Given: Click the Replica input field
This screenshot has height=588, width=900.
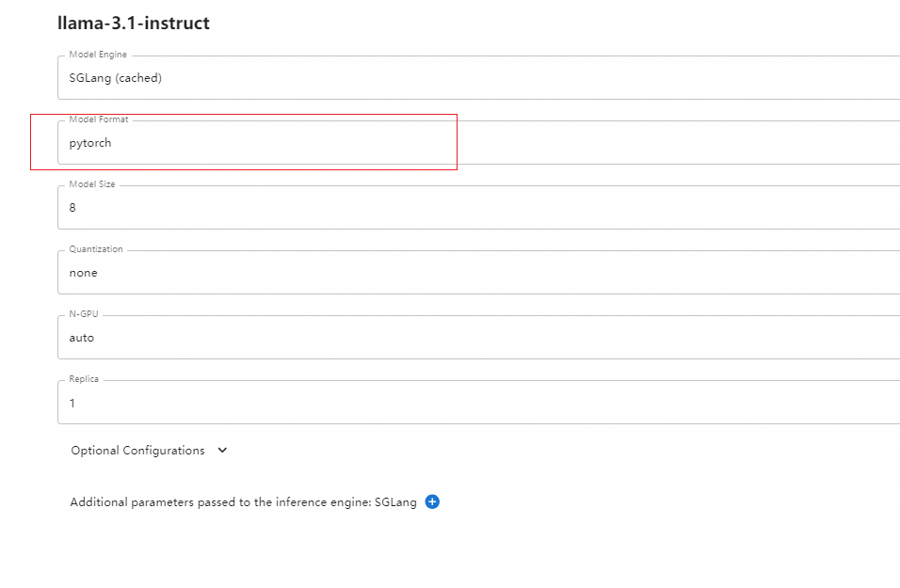Looking at the screenshot, I should click(x=377, y=402).
